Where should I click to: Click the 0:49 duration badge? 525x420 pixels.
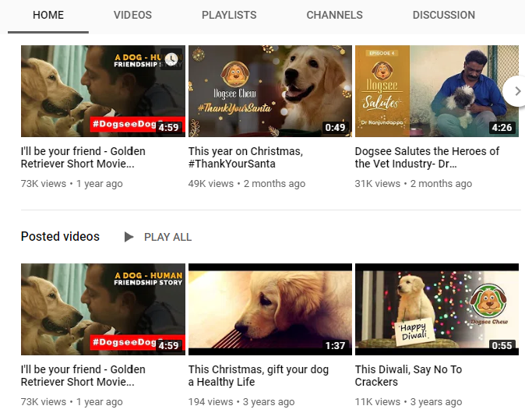click(335, 128)
